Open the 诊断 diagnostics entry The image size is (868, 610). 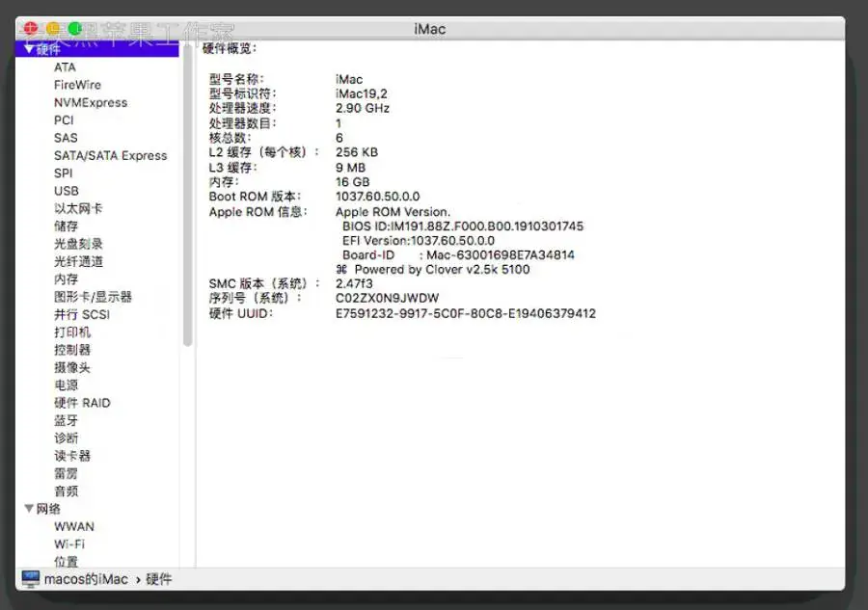point(66,438)
